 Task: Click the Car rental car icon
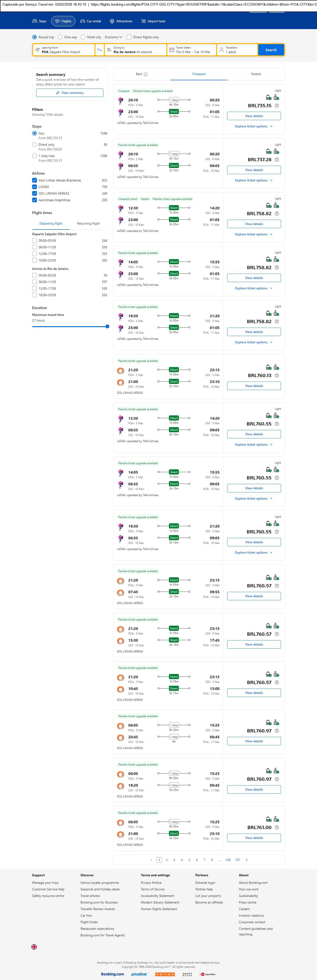[83, 21]
